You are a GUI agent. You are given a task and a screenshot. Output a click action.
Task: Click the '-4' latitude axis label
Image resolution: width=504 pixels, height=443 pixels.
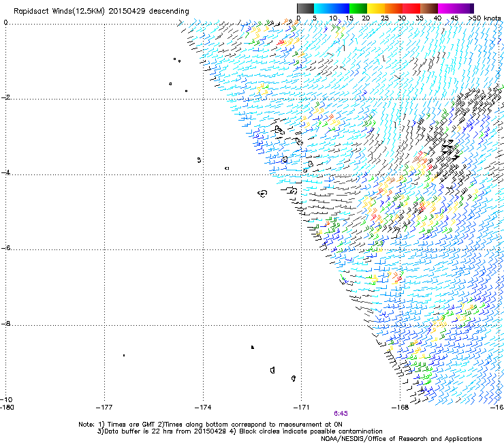pyautogui.click(x=5, y=172)
